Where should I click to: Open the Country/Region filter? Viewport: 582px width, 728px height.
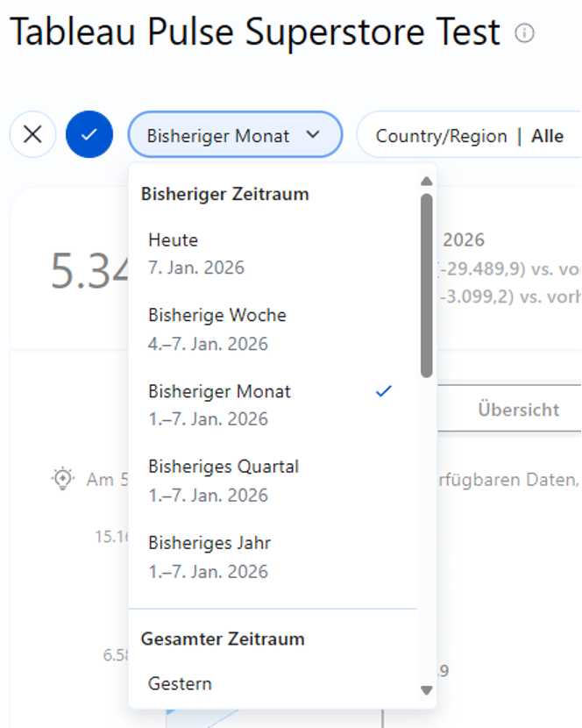441,136
